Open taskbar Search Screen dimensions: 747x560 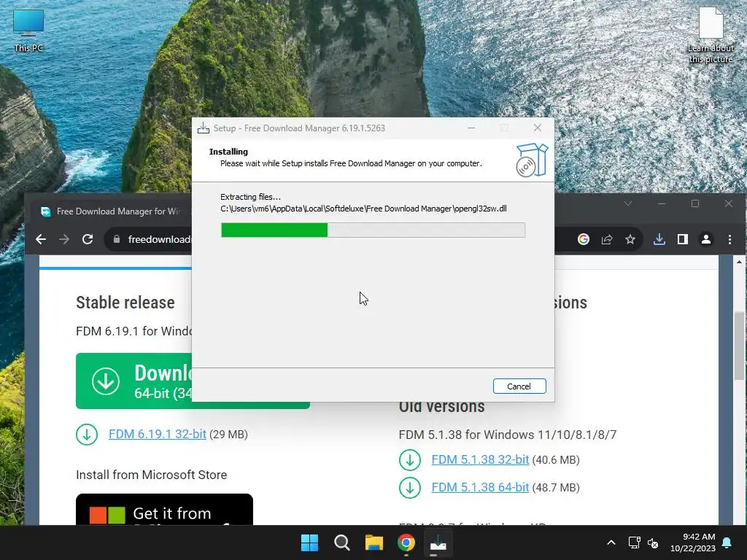342,542
